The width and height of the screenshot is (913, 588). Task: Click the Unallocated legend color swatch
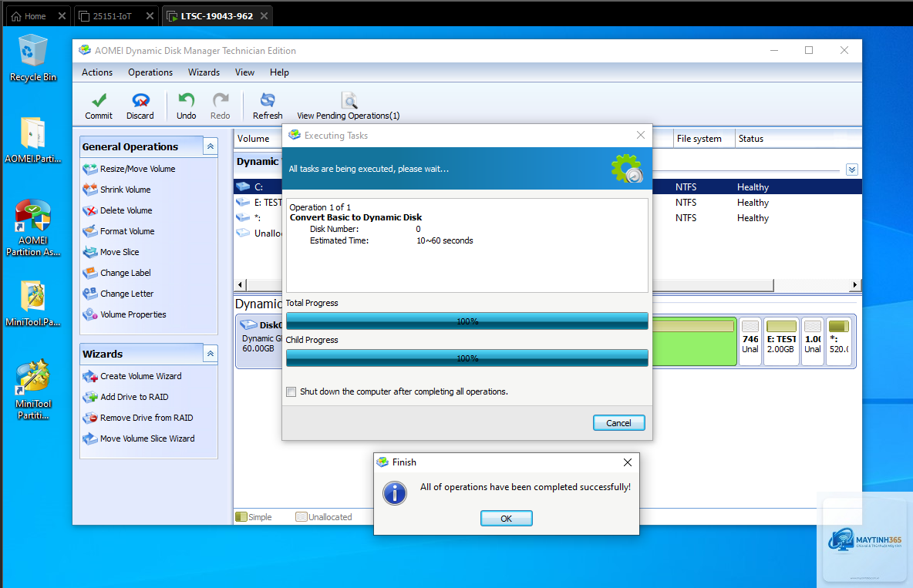coord(301,516)
